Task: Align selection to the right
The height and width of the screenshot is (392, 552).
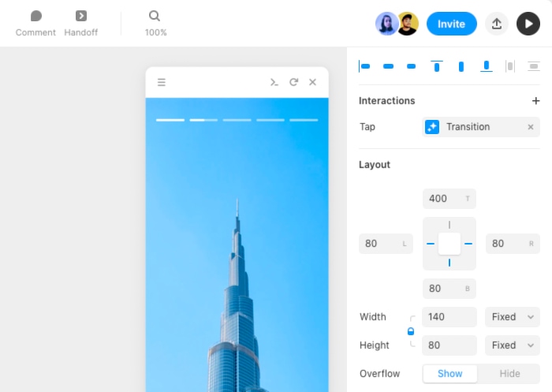Action: 411,66
